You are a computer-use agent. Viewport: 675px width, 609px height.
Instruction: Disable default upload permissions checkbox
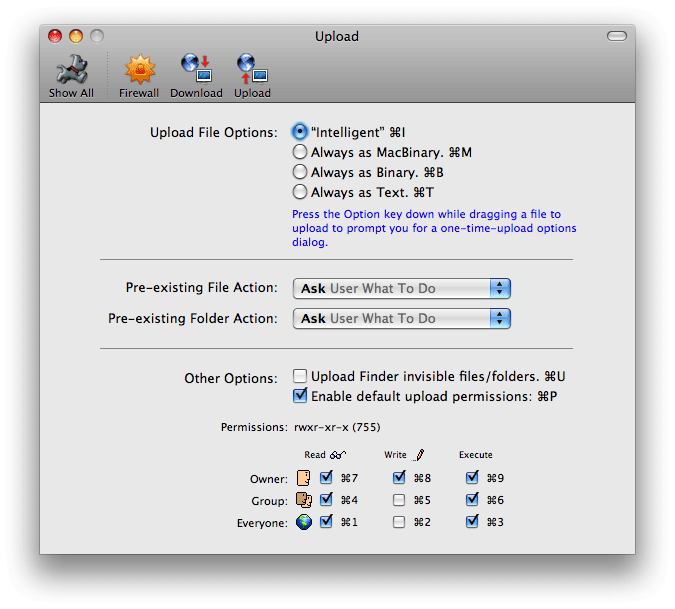click(300, 396)
